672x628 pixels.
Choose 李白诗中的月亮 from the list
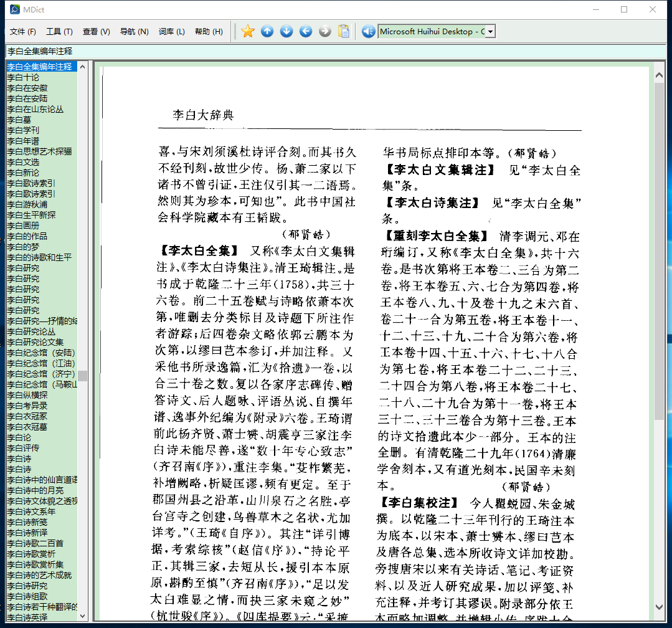click(x=35, y=490)
